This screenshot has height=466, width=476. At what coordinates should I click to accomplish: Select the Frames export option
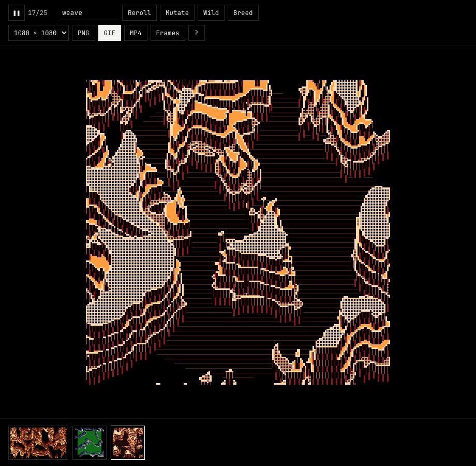168,33
